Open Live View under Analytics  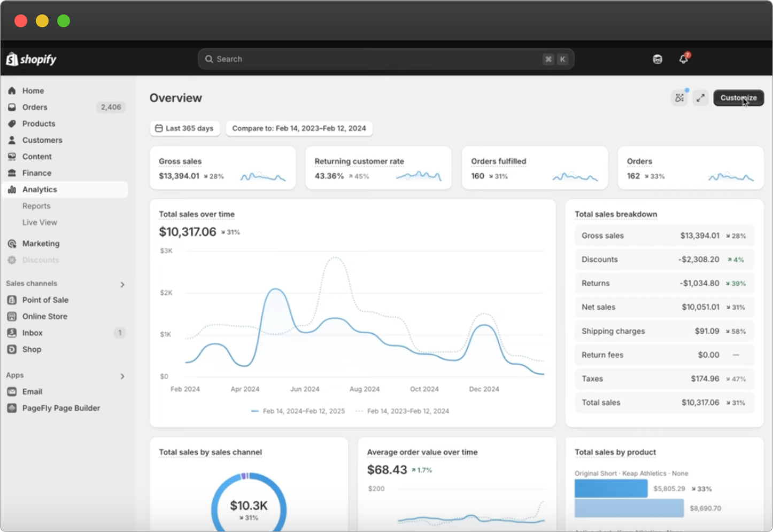(40, 222)
